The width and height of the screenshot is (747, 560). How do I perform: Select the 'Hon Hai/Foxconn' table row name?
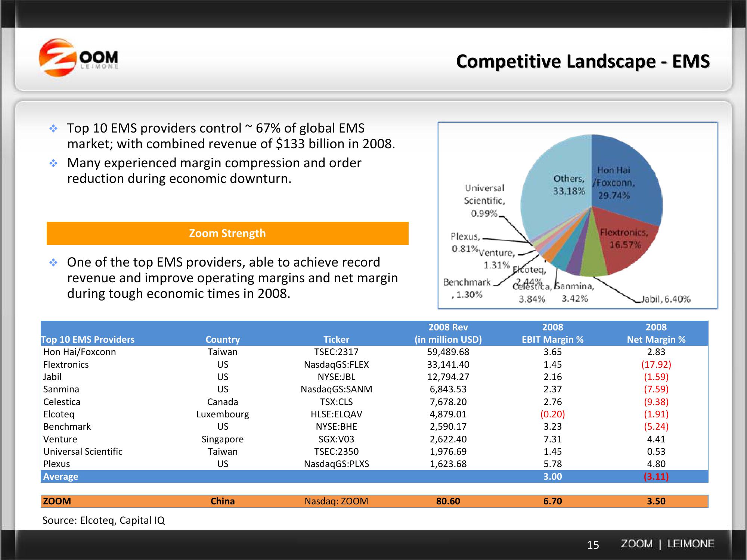click(x=80, y=352)
